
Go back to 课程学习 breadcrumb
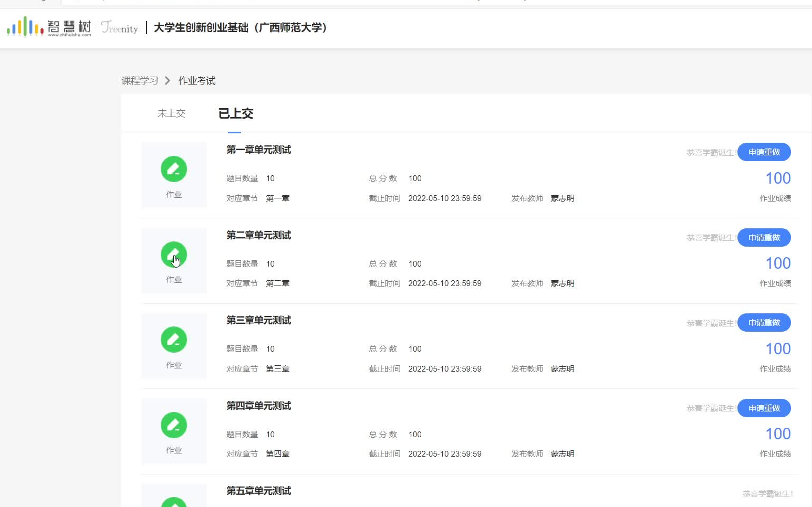tap(140, 80)
